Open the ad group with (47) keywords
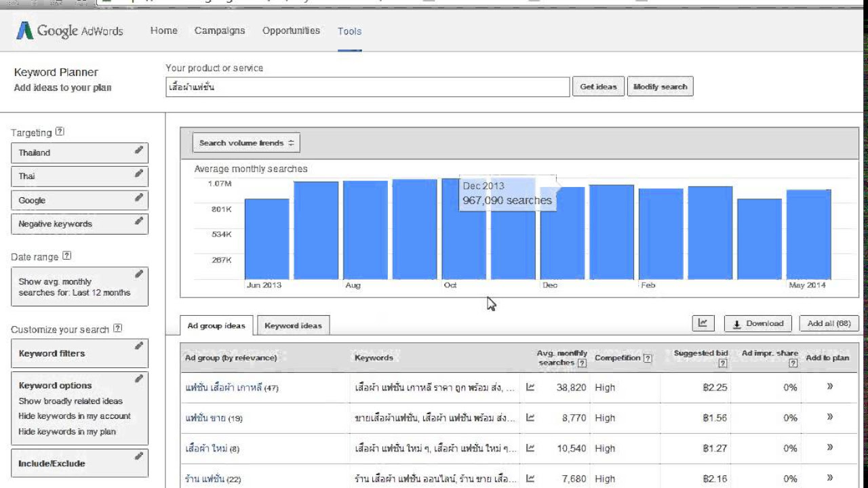 pyautogui.click(x=231, y=388)
